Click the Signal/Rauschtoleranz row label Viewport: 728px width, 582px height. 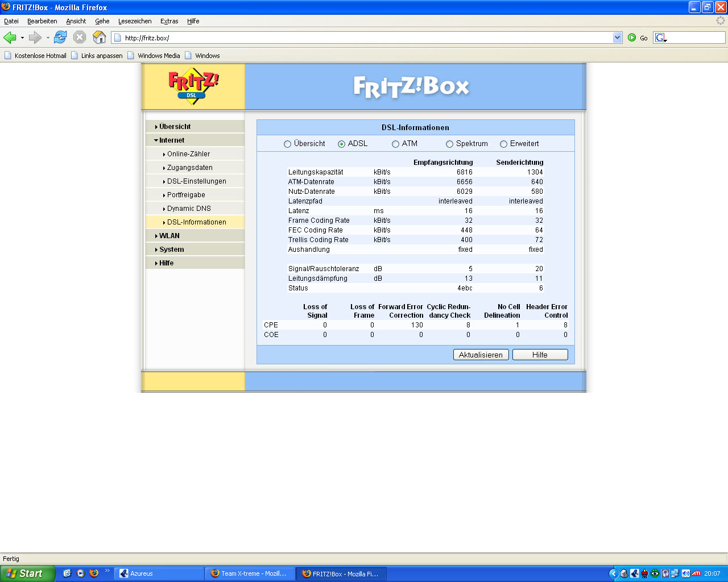pos(324,269)
